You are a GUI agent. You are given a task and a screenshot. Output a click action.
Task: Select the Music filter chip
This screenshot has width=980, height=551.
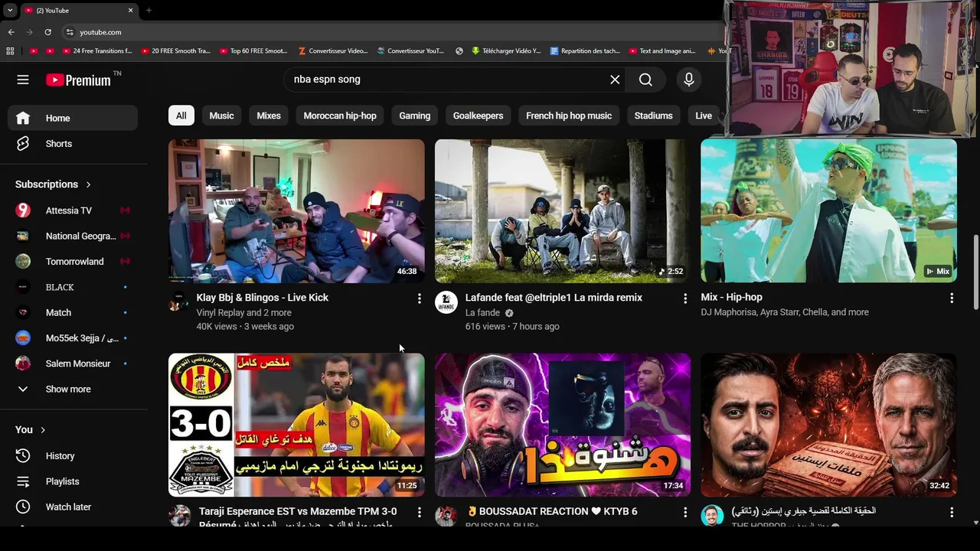(x=221, y=116)
